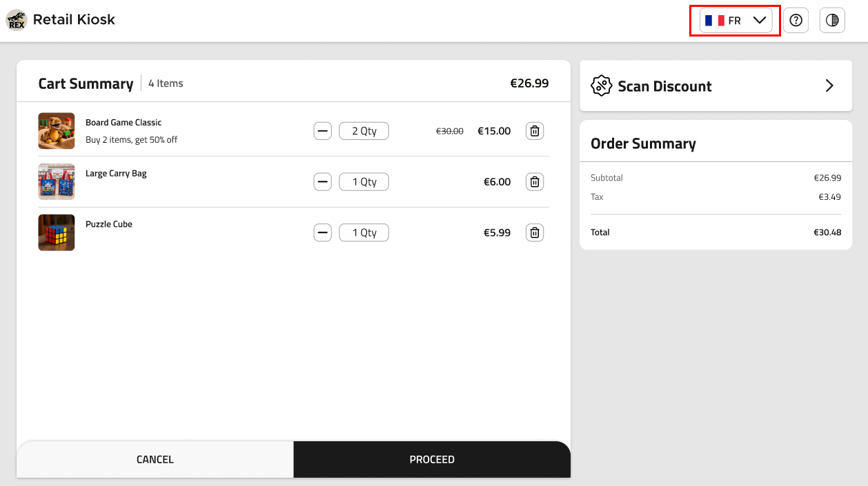Click the trash icon for Puzzle Cube
Viewport: 868px width, 486px height.
click(534, 233)
